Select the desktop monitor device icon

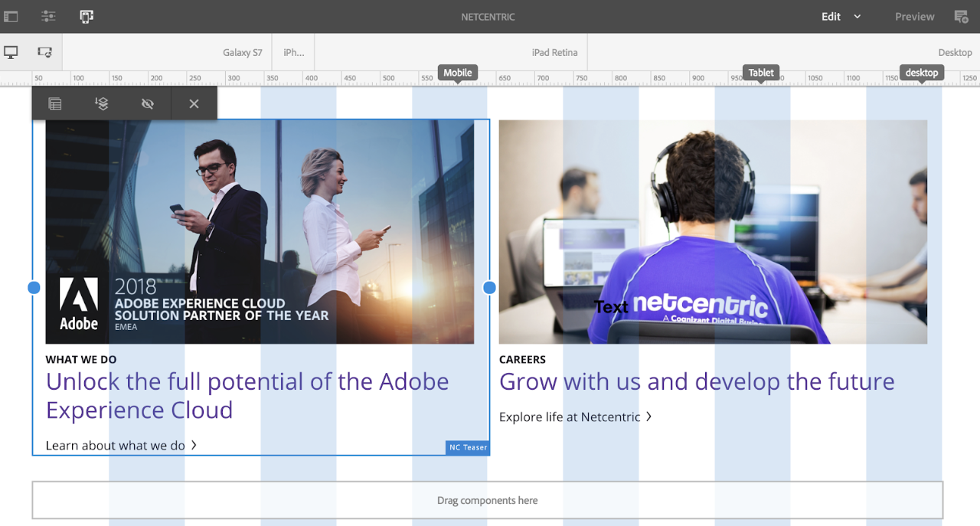11,52
